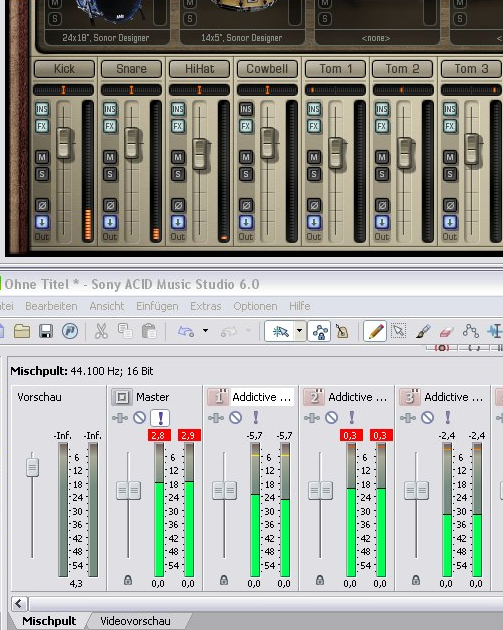Click the Snare channel button
Screen dimensions: 503x630
click(131, 69)
